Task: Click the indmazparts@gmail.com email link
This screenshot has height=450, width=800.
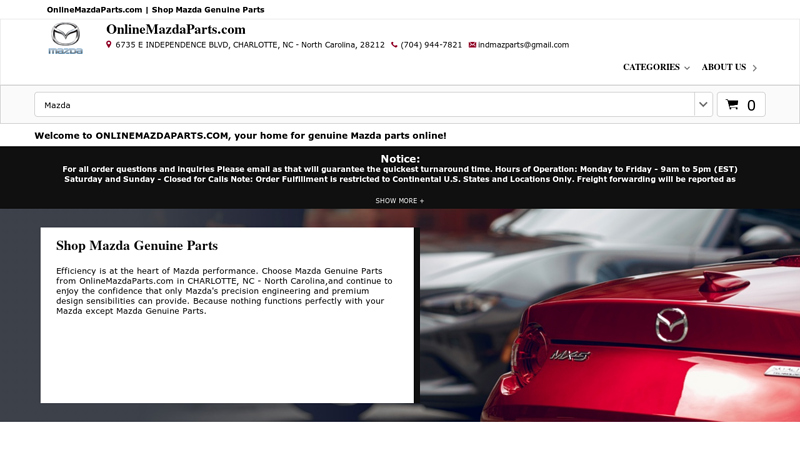Action: pos(523,45)
